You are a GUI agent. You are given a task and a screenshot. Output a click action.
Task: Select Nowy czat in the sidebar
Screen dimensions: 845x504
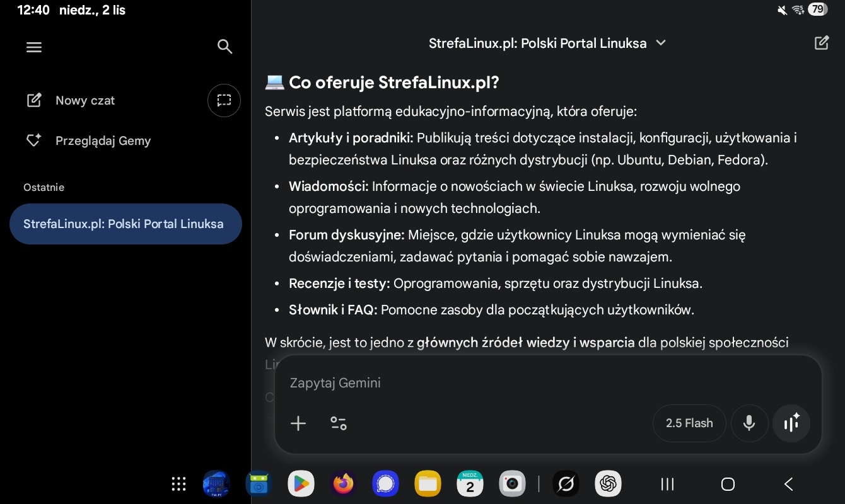coord(84,101)
